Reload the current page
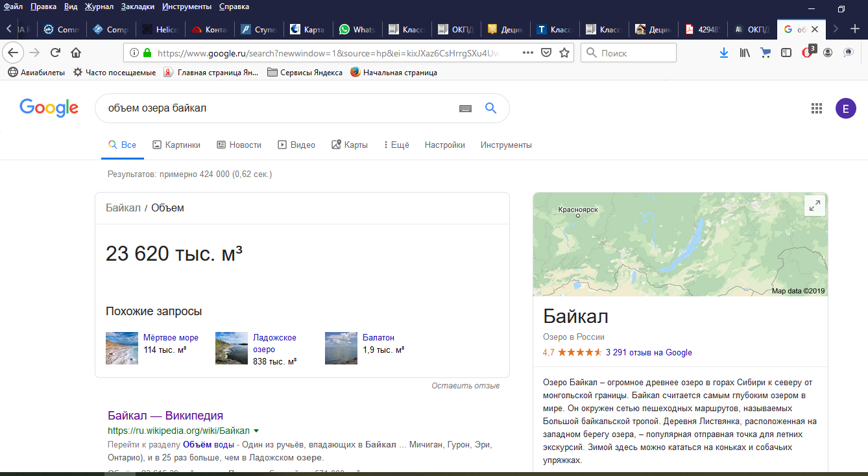This screenshot has height=476, width=868. pos(56,53)
